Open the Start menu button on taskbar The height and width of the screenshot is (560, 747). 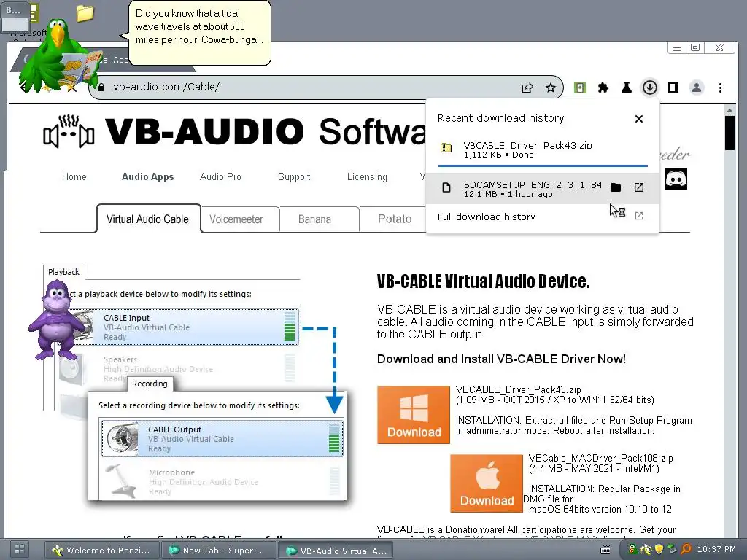point(20,549)
